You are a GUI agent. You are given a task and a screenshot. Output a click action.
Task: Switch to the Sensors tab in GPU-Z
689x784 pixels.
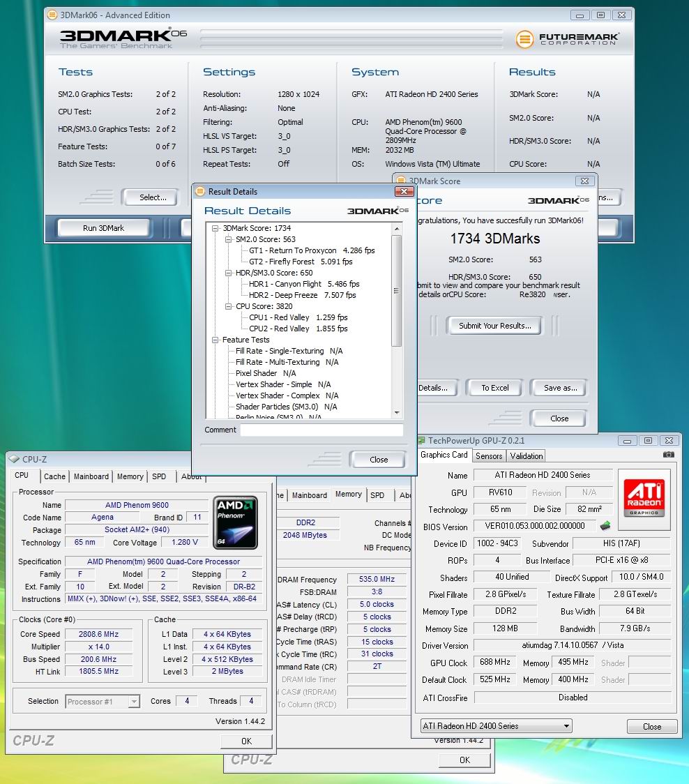488,456
